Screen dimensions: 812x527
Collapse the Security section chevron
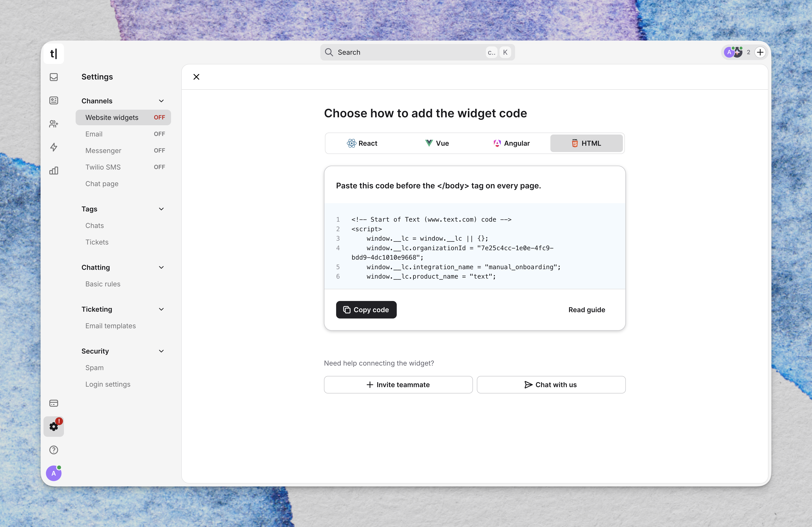[x=161, y=351]
